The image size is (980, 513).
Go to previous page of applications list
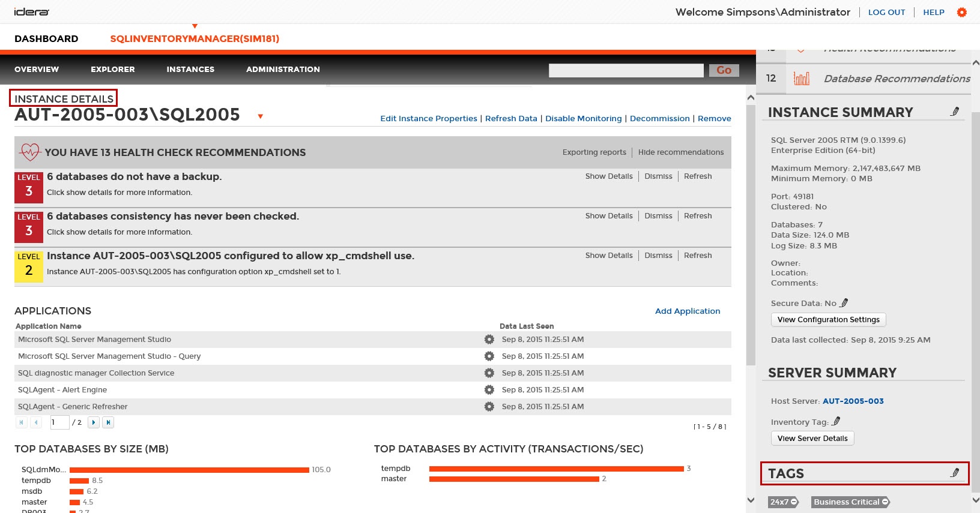pyautogui.click(x=36, y=422)
